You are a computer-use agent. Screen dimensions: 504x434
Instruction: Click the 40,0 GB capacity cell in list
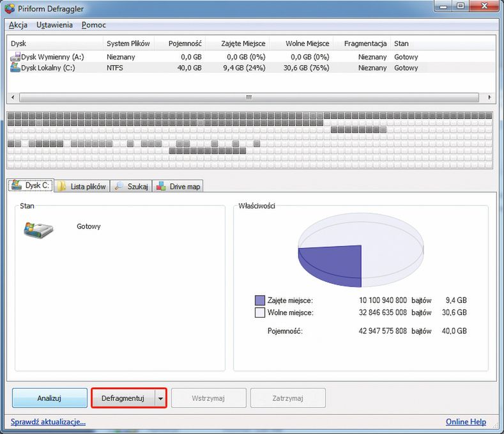click(189, 68)
